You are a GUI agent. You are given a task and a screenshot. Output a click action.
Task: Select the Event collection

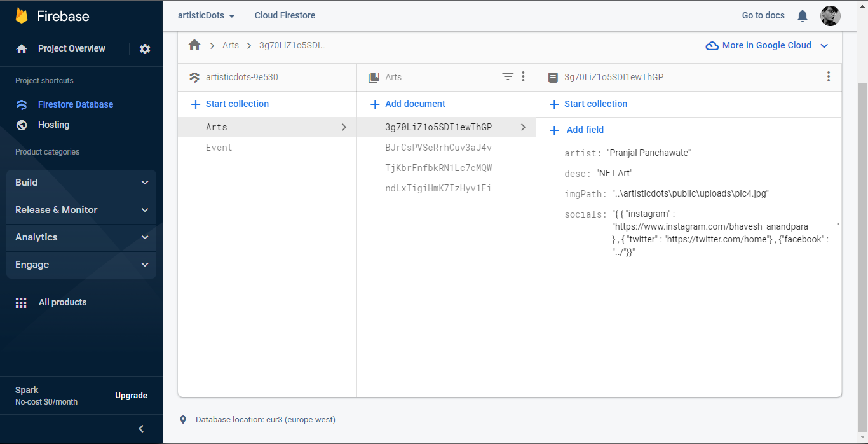(x=220, y=147)
